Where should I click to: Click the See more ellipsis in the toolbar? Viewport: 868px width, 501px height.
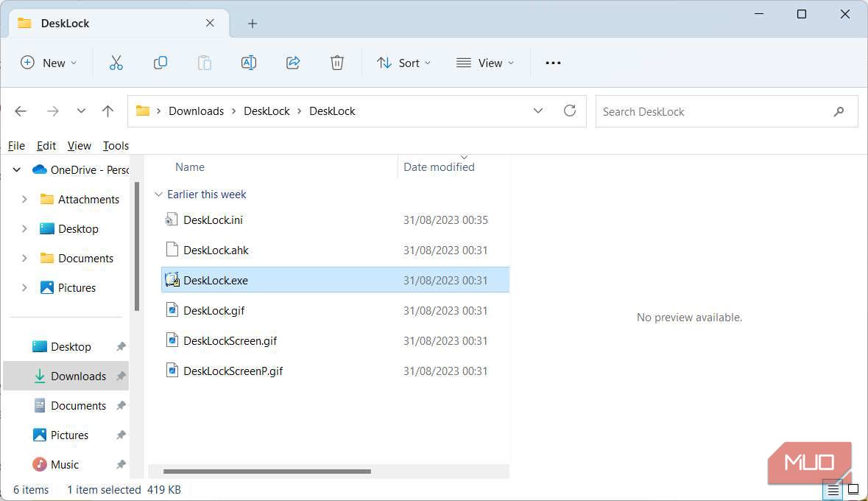[x=552, y=63]
